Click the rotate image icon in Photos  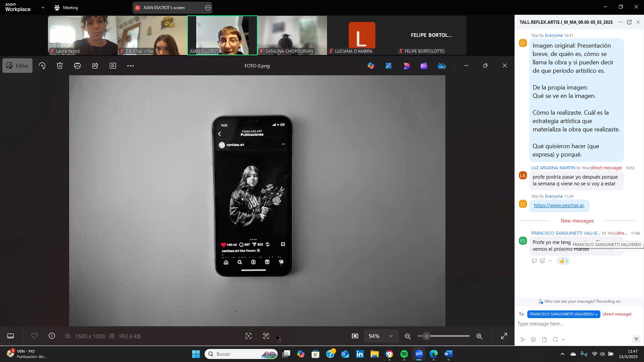coord(42,66)
